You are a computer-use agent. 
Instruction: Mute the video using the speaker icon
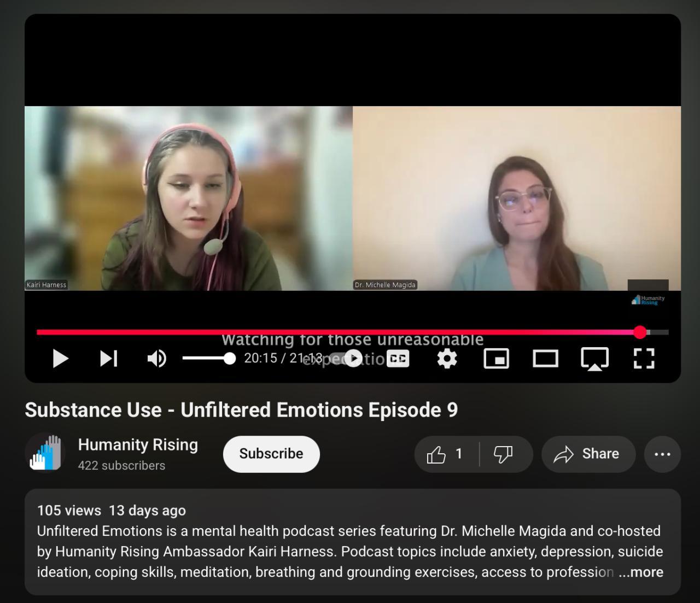[x=156, y=359]
